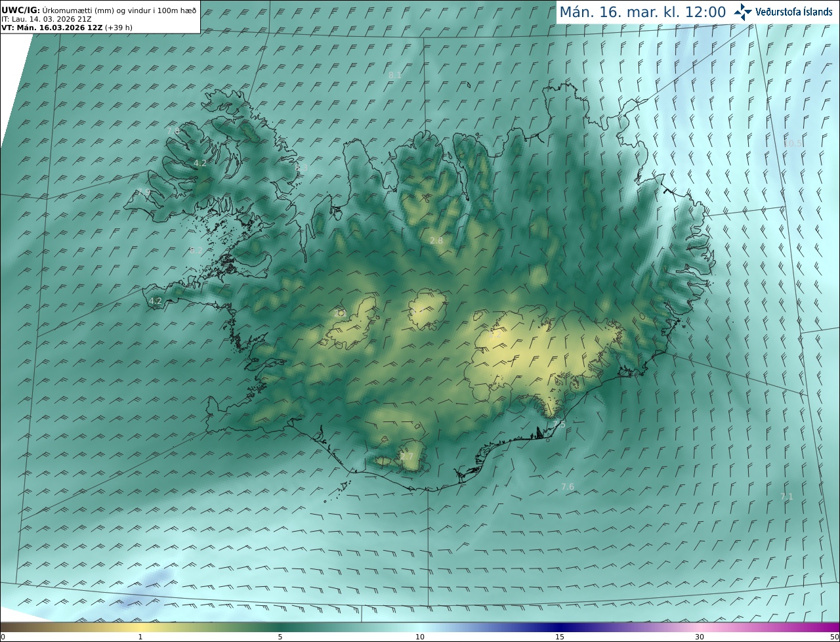This screenshot has width=840, height=642.
Task: Click the 7.1 value label in the southeast ocean
Action: pyautogui.click(x=787, y=497)
